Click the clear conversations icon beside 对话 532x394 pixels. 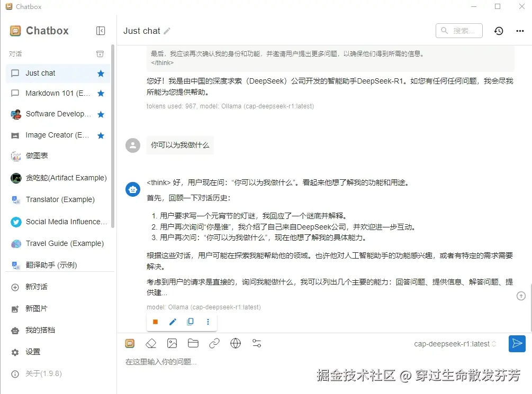[x=100, y=54]
